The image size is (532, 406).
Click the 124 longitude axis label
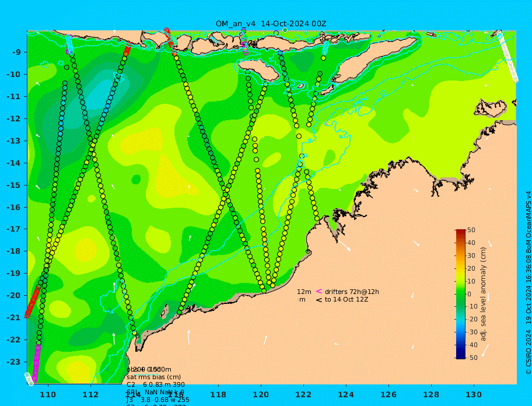tap(346, 394)
